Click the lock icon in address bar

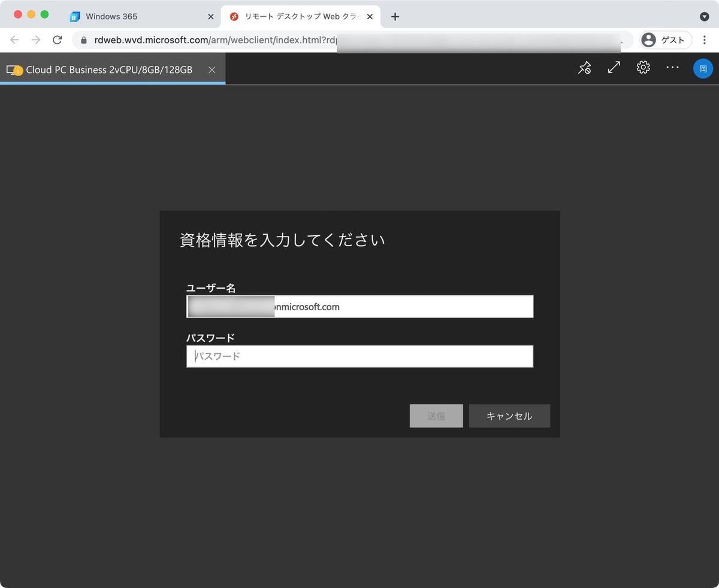(x=83, y=40)
